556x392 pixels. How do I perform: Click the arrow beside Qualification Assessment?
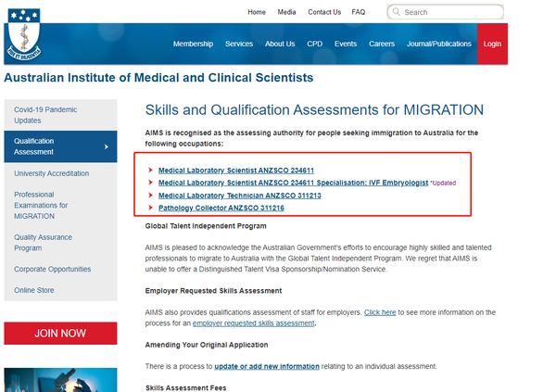[107, 146]
